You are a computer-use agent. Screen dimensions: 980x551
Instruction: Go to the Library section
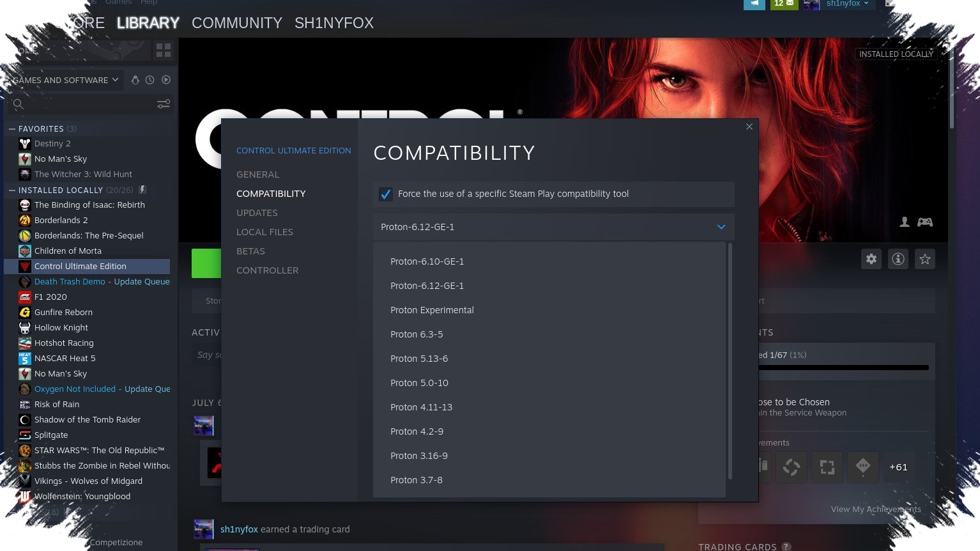pos(148,23)
